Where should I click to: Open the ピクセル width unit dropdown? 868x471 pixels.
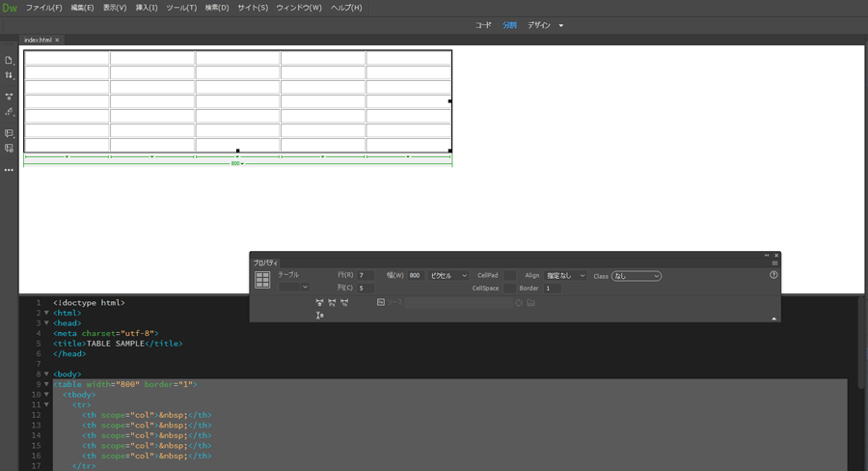448,276
